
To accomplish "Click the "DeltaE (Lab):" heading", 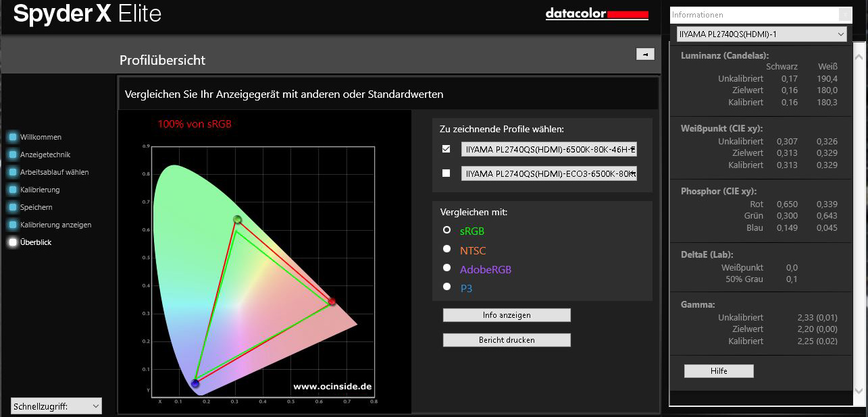I will point(709,254).
